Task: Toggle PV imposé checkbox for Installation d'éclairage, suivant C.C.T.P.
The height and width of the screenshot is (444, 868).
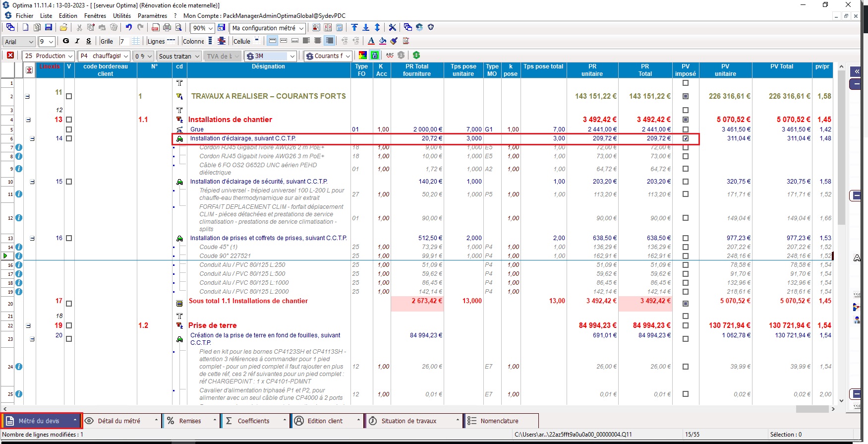Action: (x=686, y=138)
